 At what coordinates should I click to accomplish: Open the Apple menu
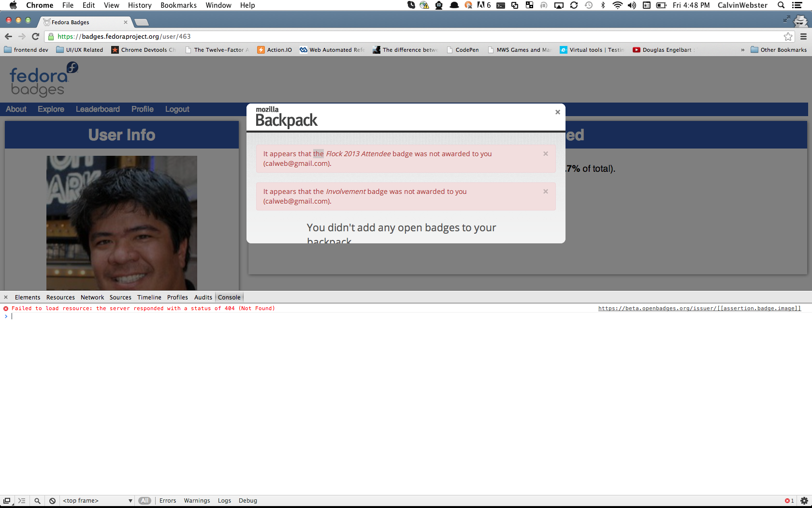pyautogui.click(x=13, y=5)
